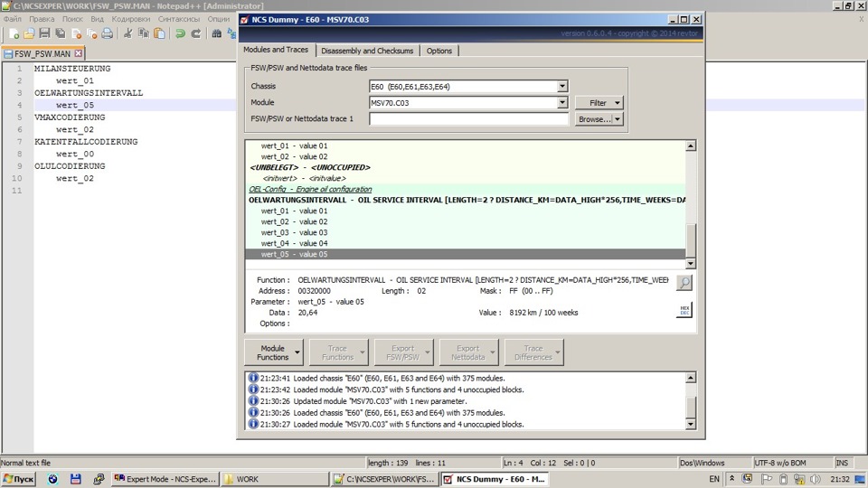
Task: Click the Browse... button
Action: click(x=594, y=119)
